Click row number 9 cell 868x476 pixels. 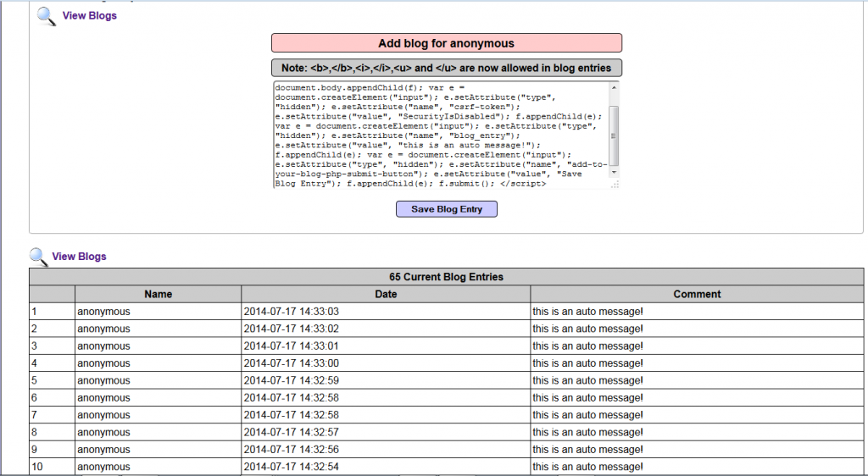click(x=52, y=450)
